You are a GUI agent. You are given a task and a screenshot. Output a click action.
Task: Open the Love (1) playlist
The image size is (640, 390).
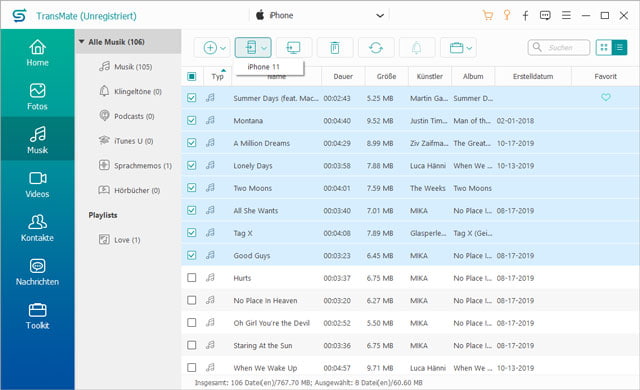pyautogui.click(x=120, y=240)
